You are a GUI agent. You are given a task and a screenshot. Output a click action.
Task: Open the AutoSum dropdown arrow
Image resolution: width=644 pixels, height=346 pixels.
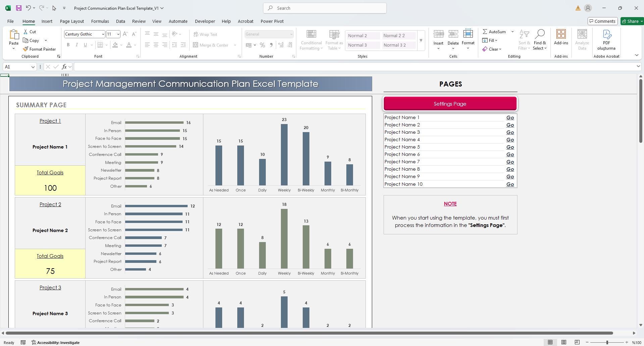512,32
